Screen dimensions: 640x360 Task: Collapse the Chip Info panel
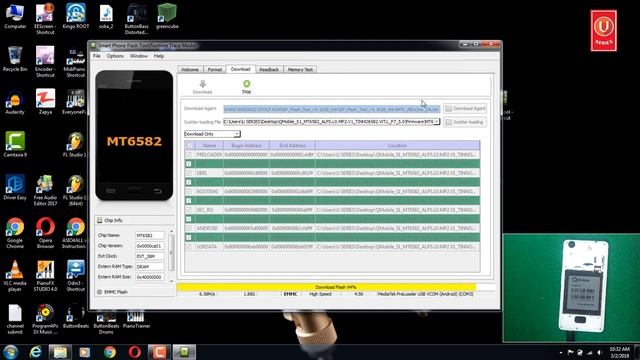[100, 220]
